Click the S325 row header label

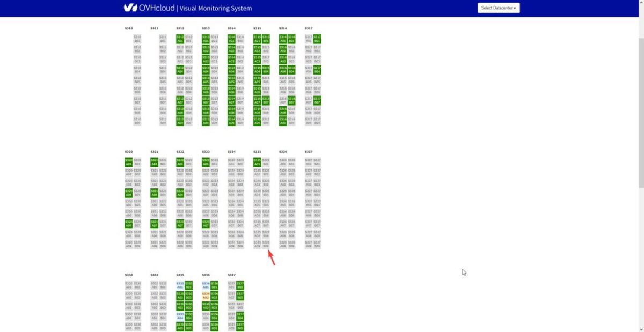click(x=257, y=152)
